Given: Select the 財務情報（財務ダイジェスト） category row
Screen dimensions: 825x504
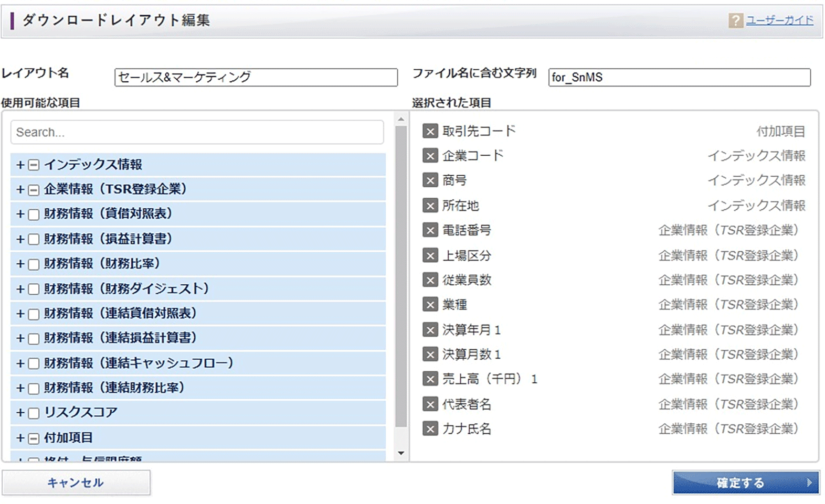Looking at the screenshot, I should (x=198, y=288).
